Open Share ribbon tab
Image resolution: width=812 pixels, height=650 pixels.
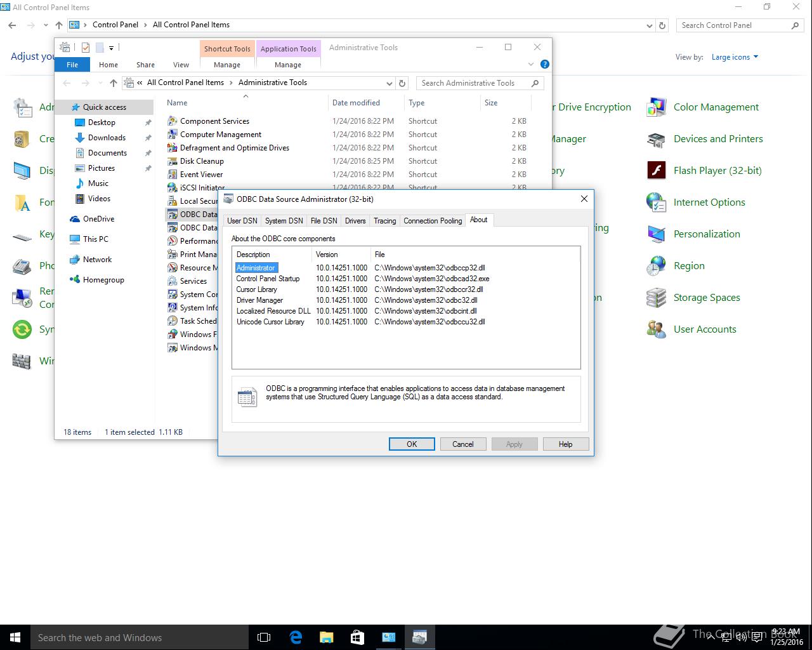[x=145, y=65]
